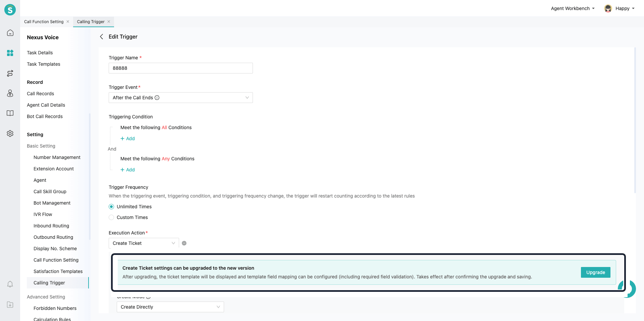Remove Create Ticket action with minus icon
The image size is (644, 321).
[x=184, y=243]
